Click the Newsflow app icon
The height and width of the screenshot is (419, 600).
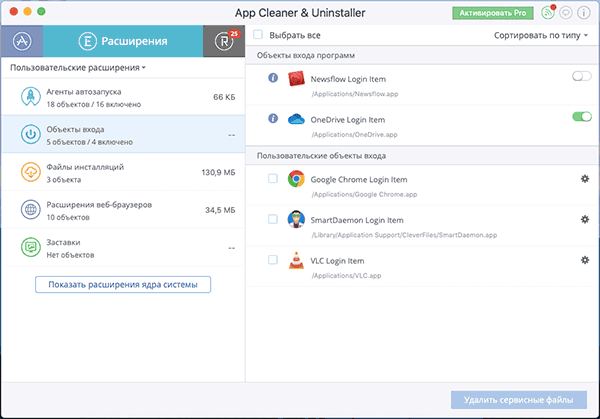[296, 78]
